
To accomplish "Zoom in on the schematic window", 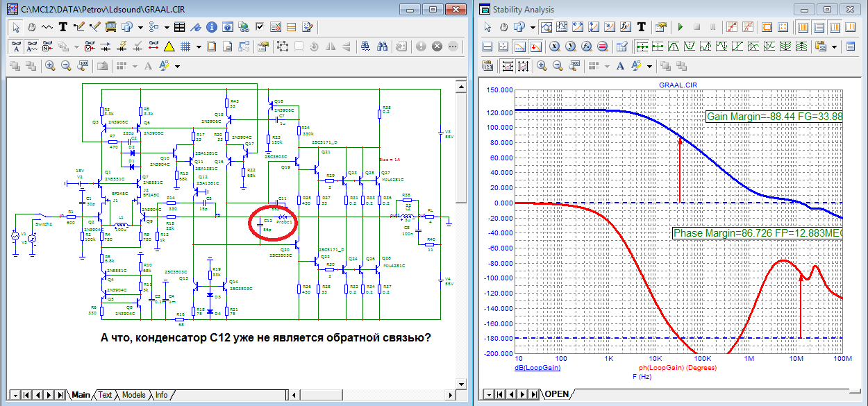I will click(51, 66).
